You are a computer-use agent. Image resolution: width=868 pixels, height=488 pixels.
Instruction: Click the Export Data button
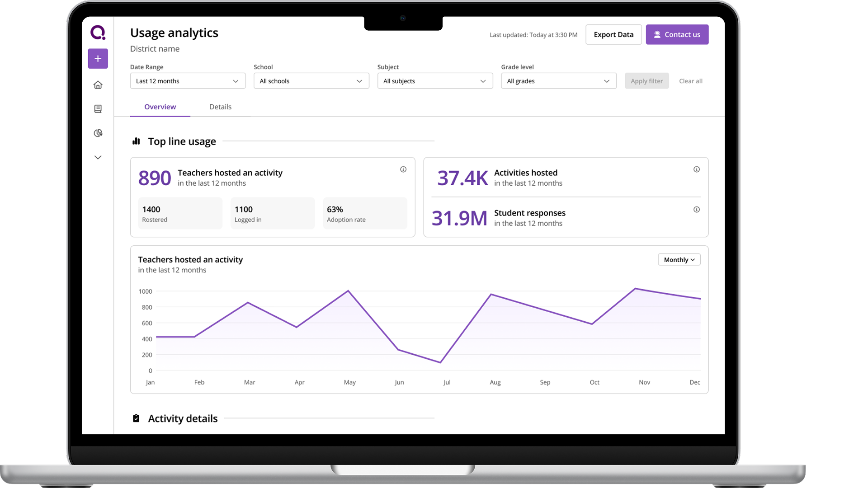coord(613,34)
